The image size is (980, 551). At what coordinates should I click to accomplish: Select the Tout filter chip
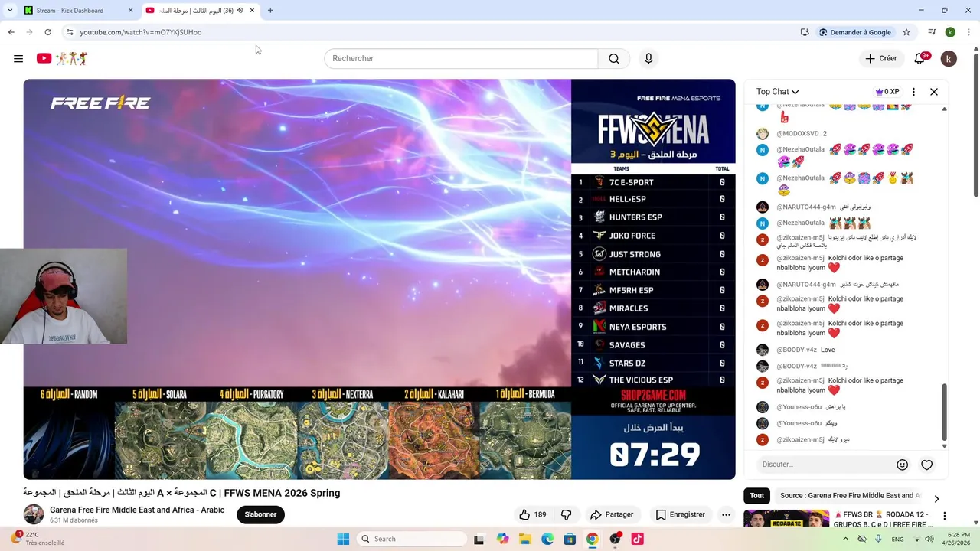coord(757,496)
